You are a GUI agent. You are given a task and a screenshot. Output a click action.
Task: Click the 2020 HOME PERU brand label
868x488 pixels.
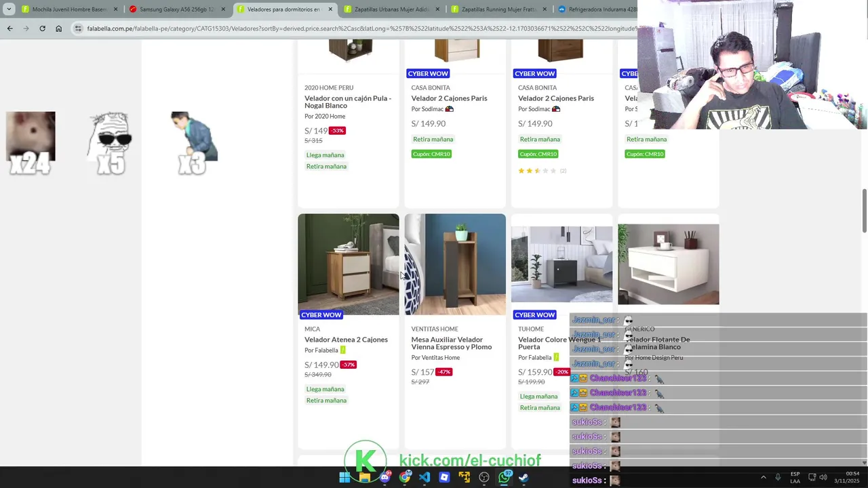click(x=329, y=88)
